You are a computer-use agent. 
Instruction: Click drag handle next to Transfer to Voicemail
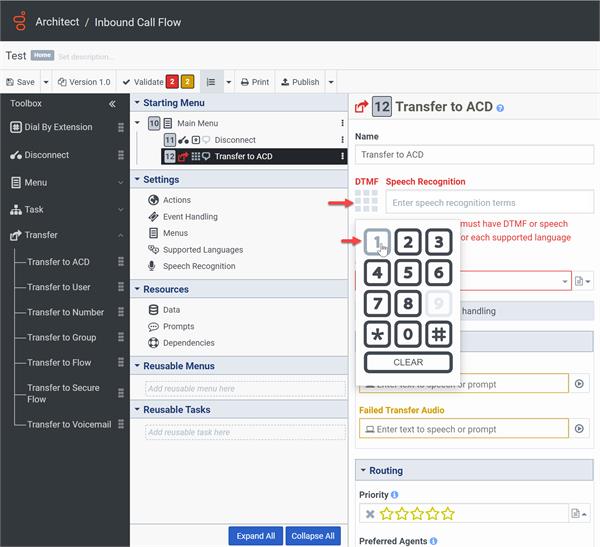point(121,424)
